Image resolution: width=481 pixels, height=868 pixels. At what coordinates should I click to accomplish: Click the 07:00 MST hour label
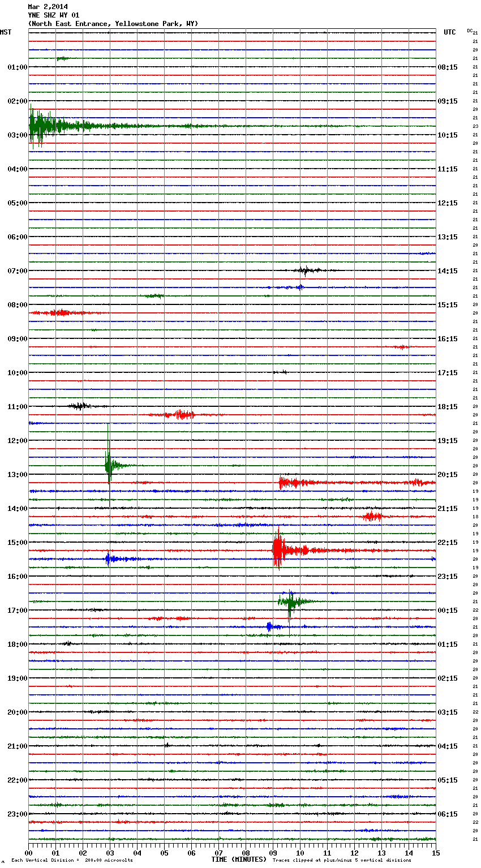point(18,271)
